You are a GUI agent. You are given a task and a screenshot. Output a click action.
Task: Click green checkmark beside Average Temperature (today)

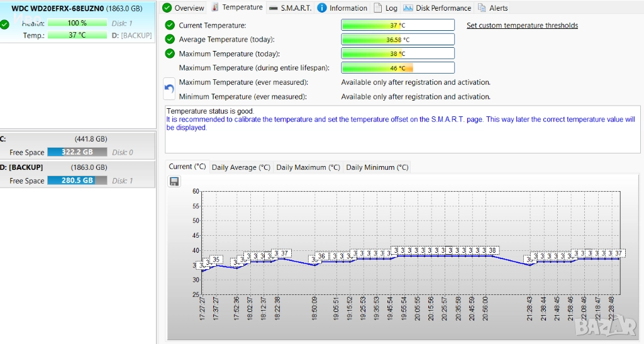[170, 39]
